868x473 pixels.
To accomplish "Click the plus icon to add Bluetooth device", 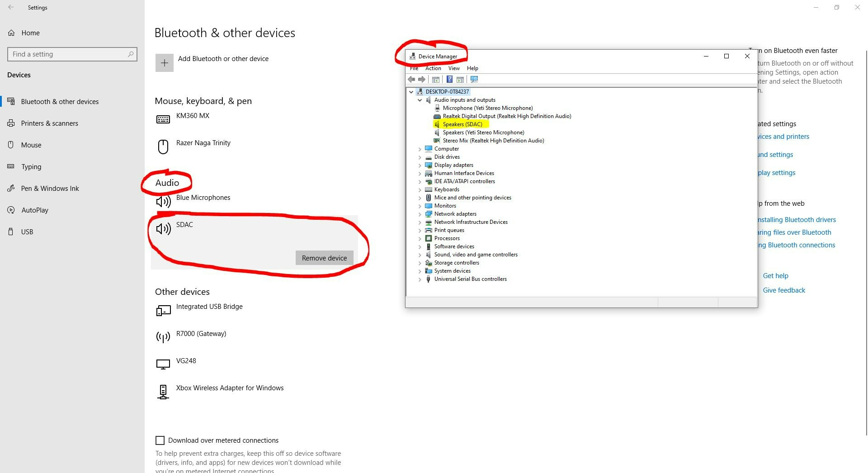I will tap(164, 63).
